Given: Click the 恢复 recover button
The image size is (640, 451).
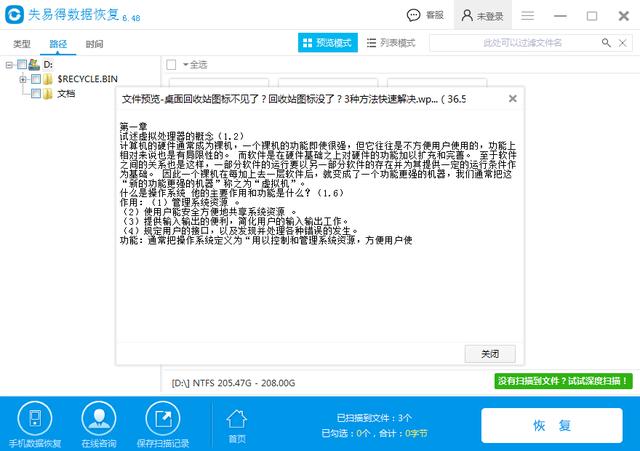Looking at the screenshot, I should pyautogui.click(x=552, y=425).
